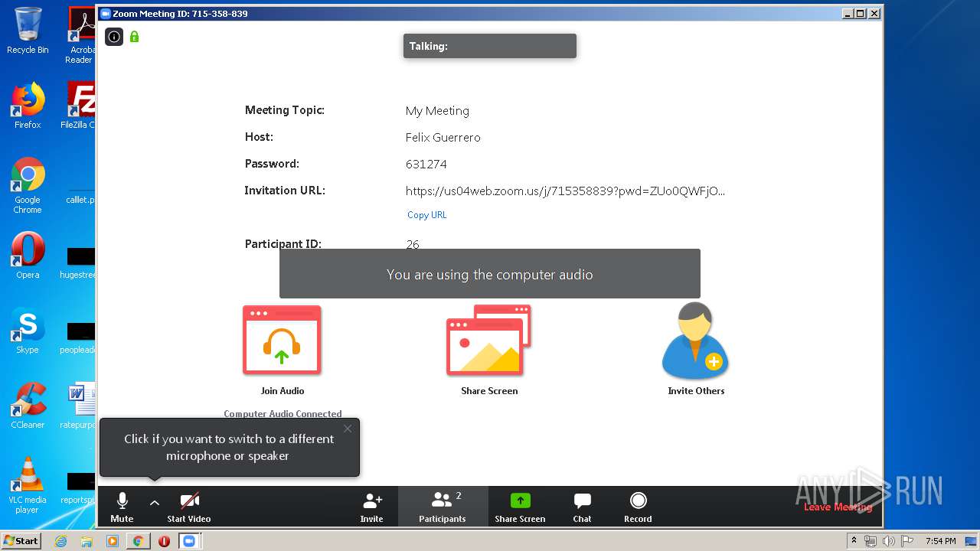Open the VLC media player shortcut
Screen dimensions: 980x551
point(28,485)
